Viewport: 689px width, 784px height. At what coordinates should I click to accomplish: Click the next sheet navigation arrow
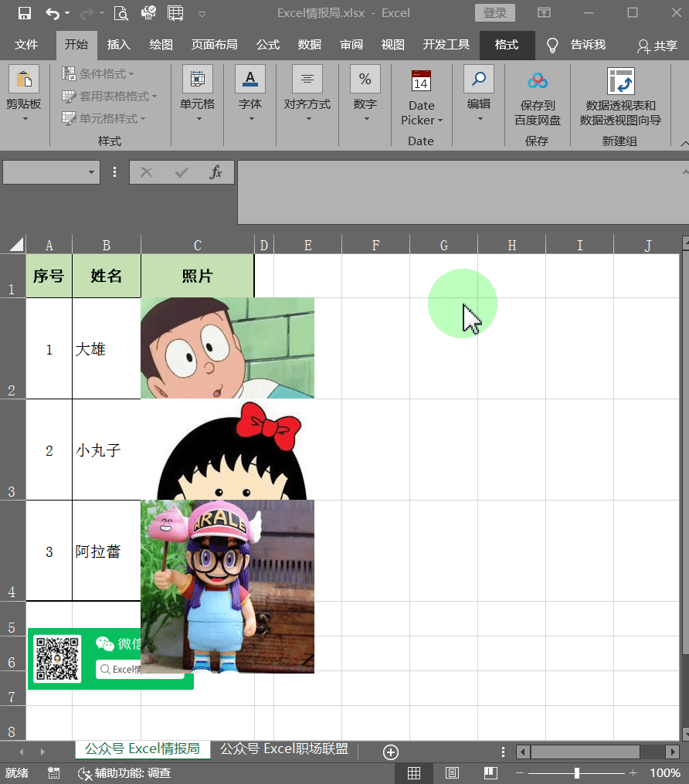pyautogui.click(x=42, y=752)
